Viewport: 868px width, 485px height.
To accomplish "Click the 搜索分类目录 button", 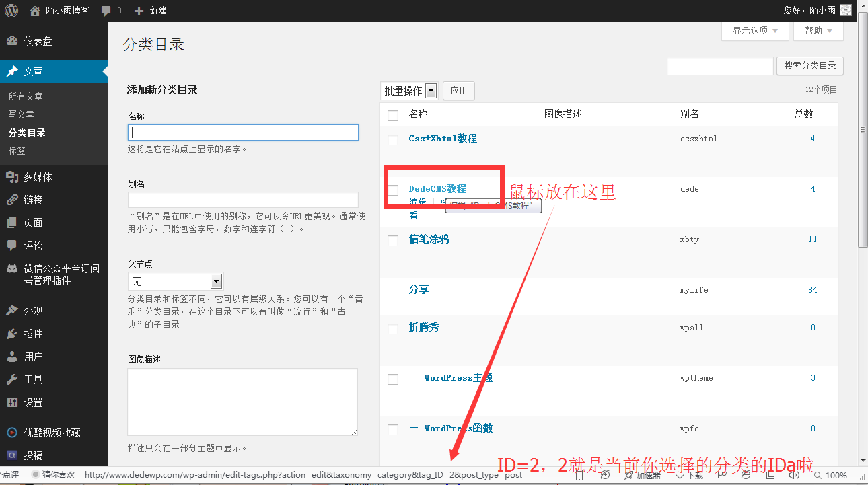I will click(x=810, y=65).
